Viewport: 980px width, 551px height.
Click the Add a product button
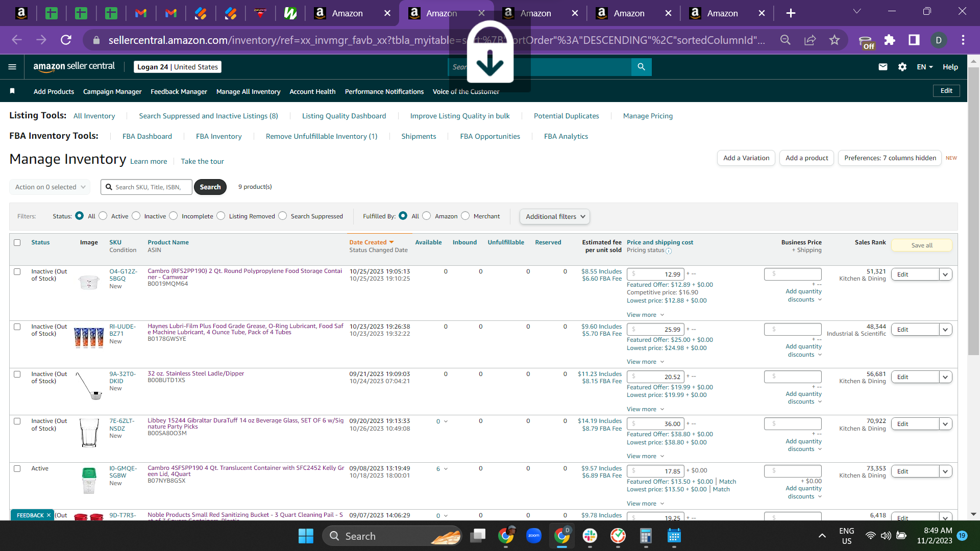806,158
